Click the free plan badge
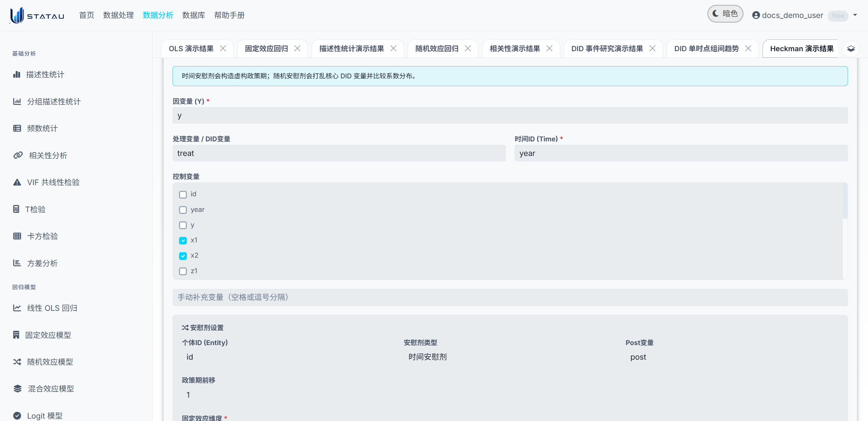868x421 pixels. pyautogui.click(x=838, y=16)
